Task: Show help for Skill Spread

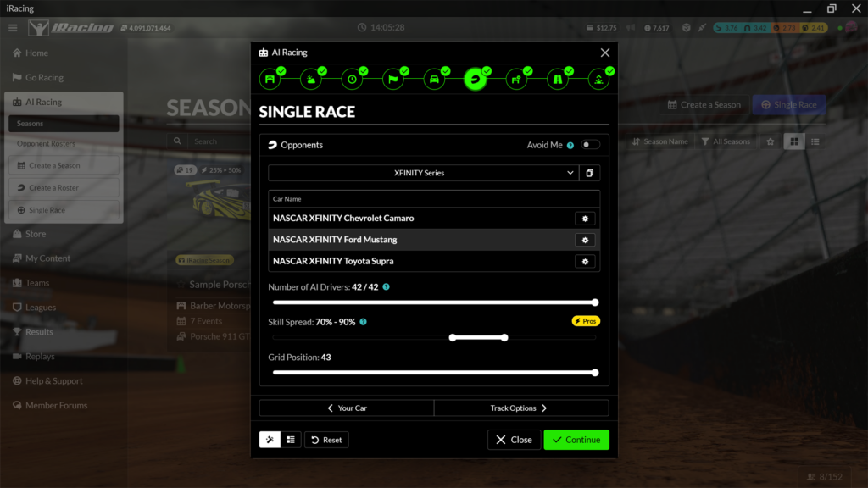Action: pos(363,322)
